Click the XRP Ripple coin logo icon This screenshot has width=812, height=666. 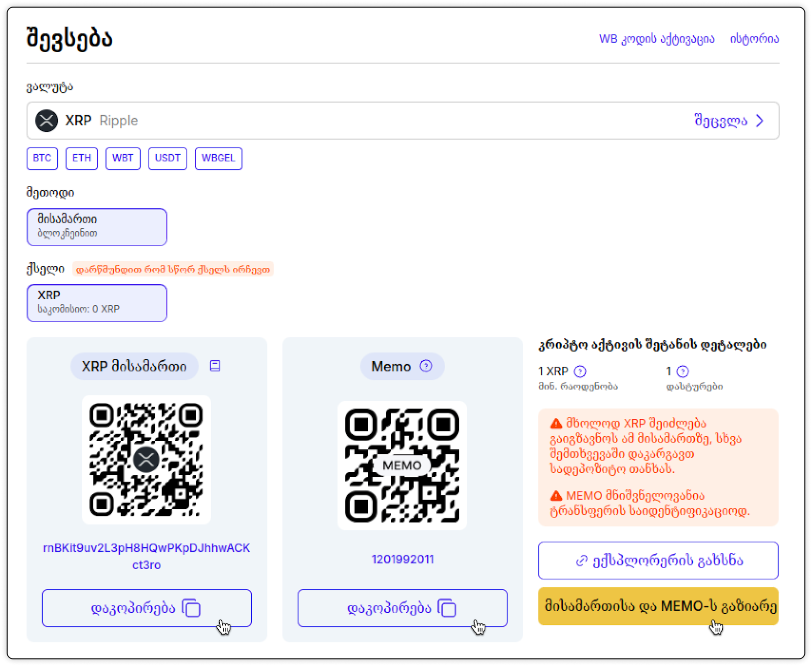tap(46, 121)
